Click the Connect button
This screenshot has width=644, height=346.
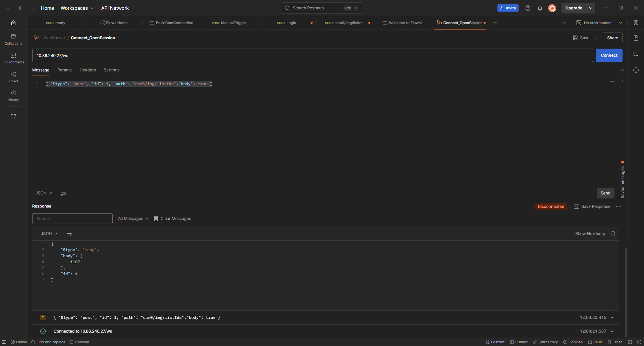(x=609, y=55)
